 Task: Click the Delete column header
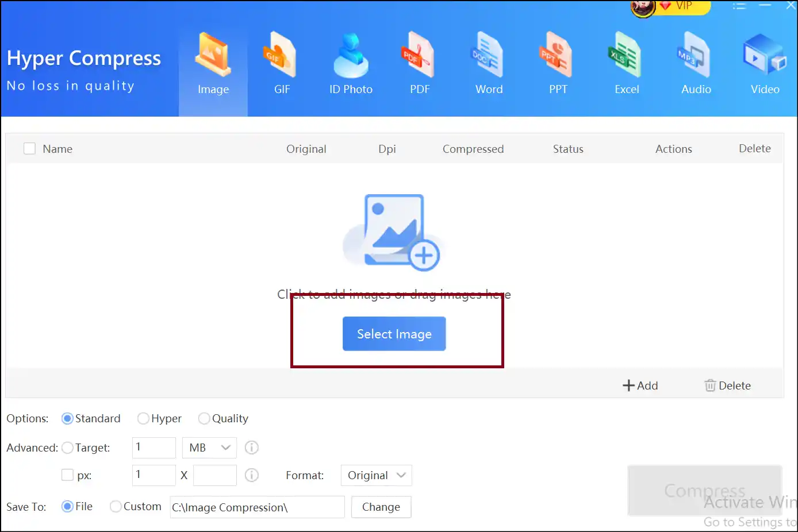[x=755, y=148]
